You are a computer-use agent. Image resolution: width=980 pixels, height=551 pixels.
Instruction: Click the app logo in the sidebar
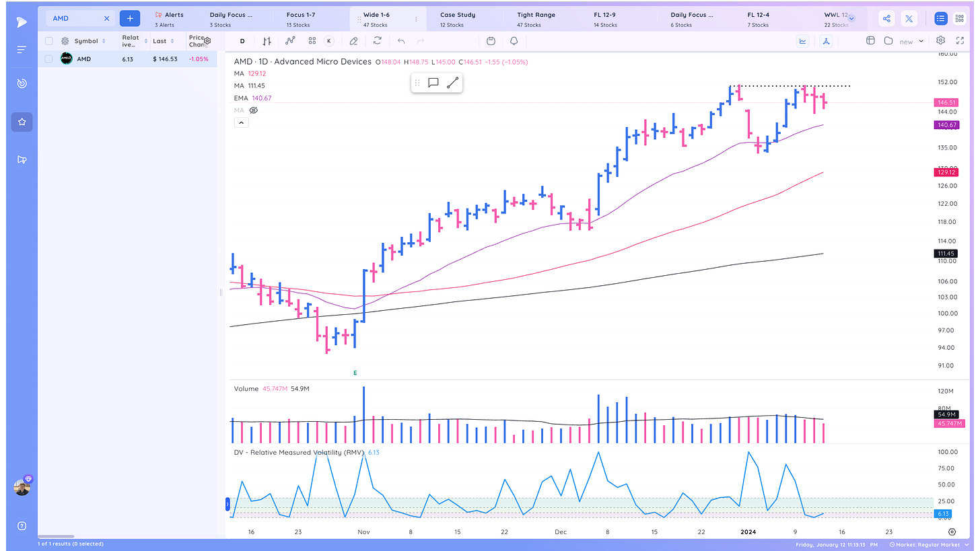pos(22,22)
